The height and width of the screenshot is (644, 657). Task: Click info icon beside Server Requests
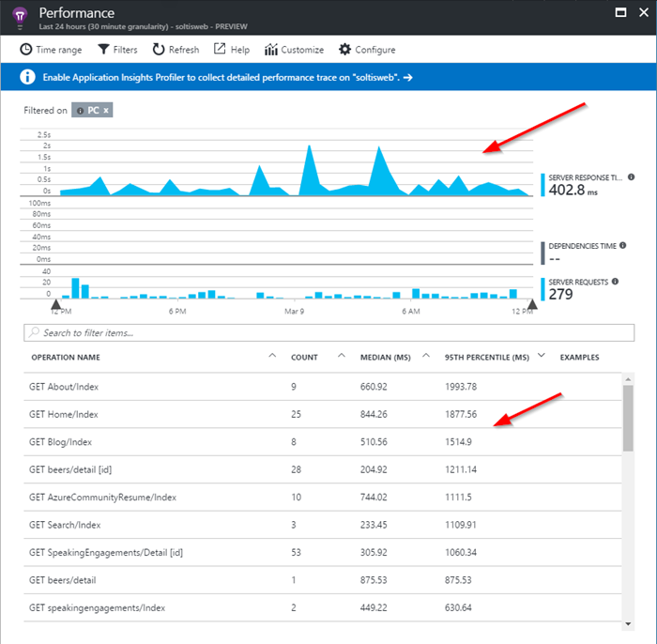click(615, 282)
